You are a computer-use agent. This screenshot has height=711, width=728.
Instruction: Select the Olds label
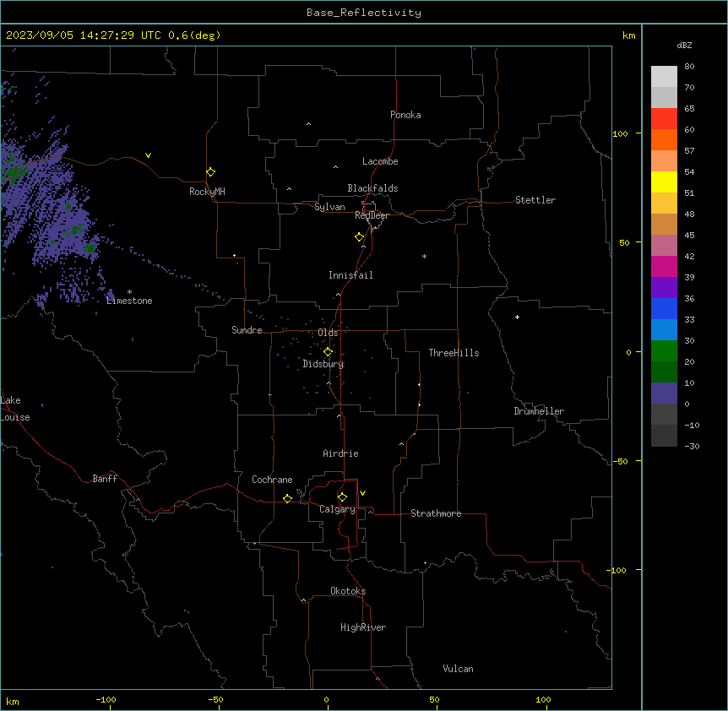click(328, 333)
